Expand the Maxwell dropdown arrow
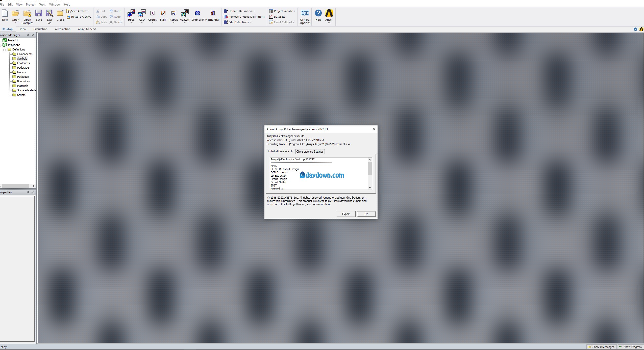 tap(185, 23)
